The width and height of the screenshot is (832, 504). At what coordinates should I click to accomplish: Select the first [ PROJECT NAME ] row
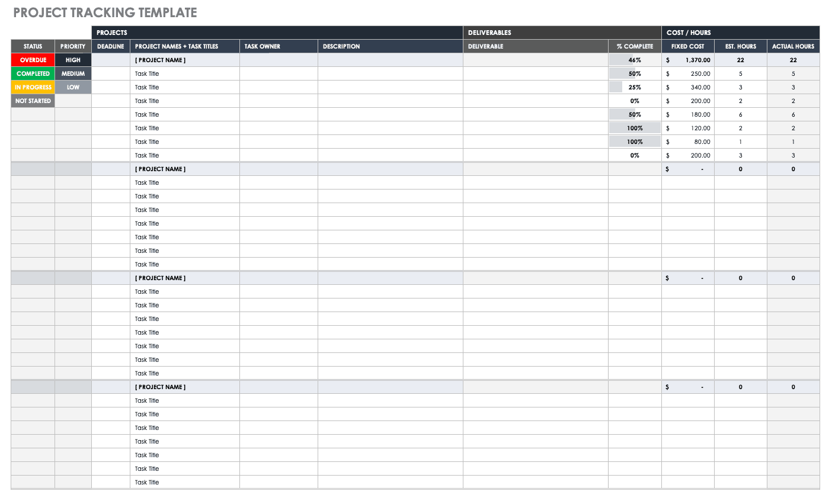point(161,60)
